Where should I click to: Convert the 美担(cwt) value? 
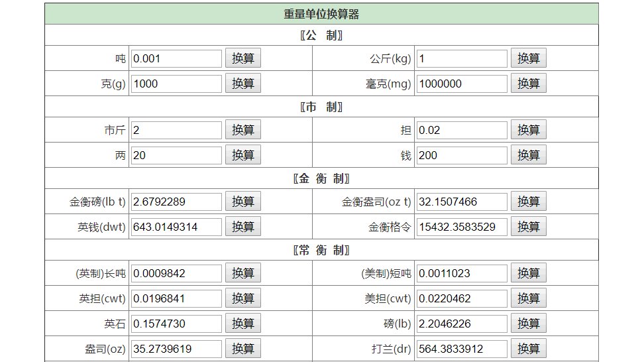(x=528, y=298)
